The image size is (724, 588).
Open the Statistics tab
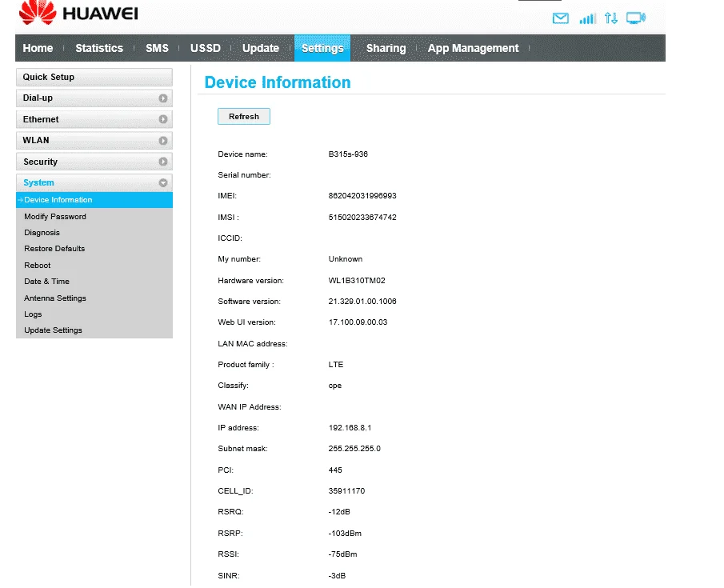tap(99, 48)
